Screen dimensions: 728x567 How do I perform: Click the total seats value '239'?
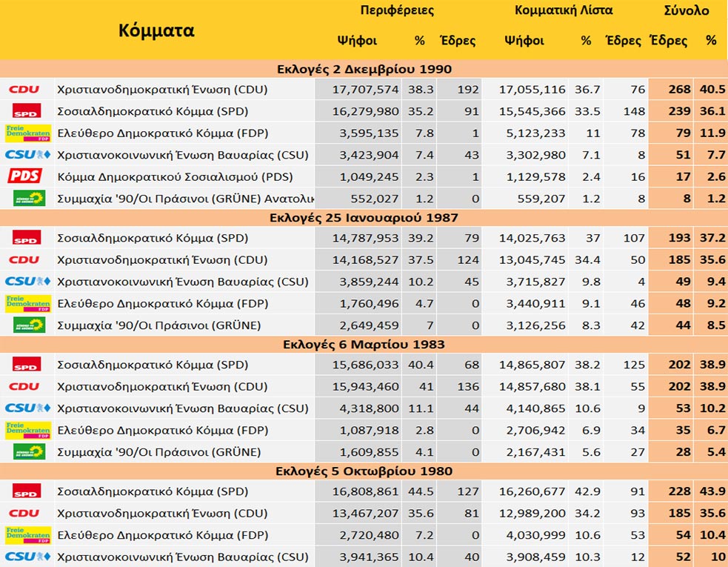pyautogui.click(x=679, y=111)
